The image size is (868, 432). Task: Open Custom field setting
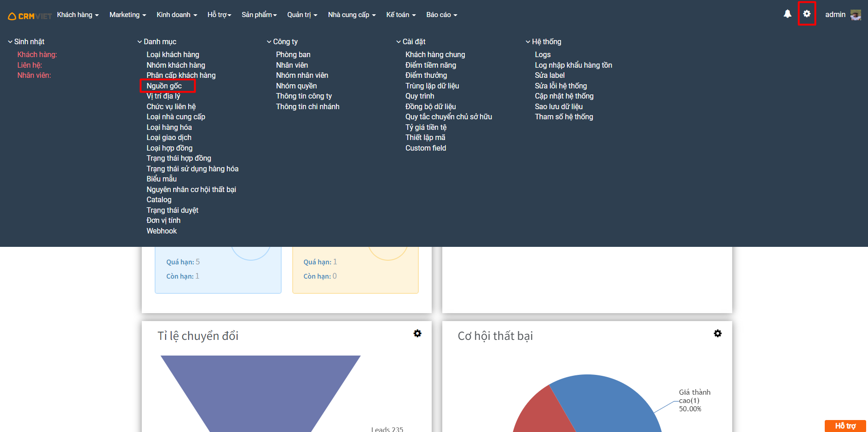tap(426, 148)
